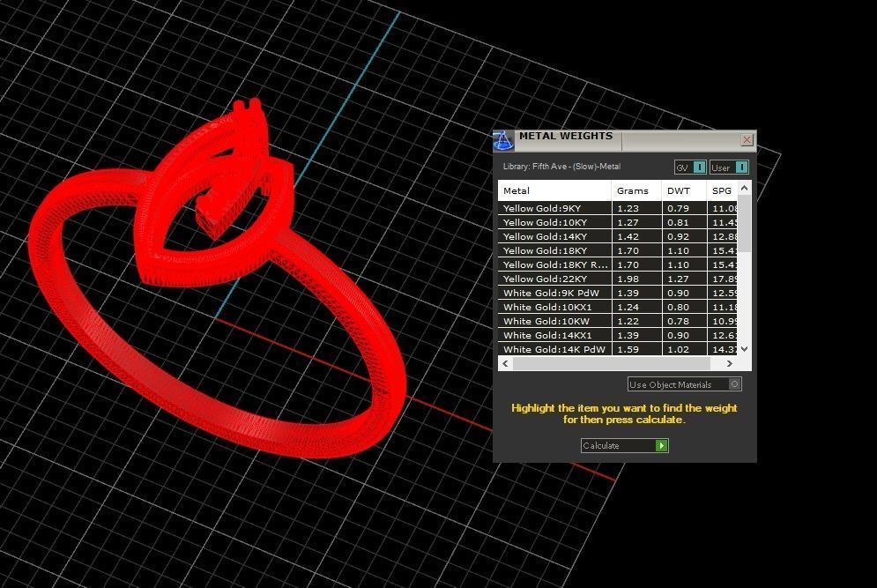Sort by the SPG column header
This screenshot has width=877, height=588.
(x=722, y=190)
